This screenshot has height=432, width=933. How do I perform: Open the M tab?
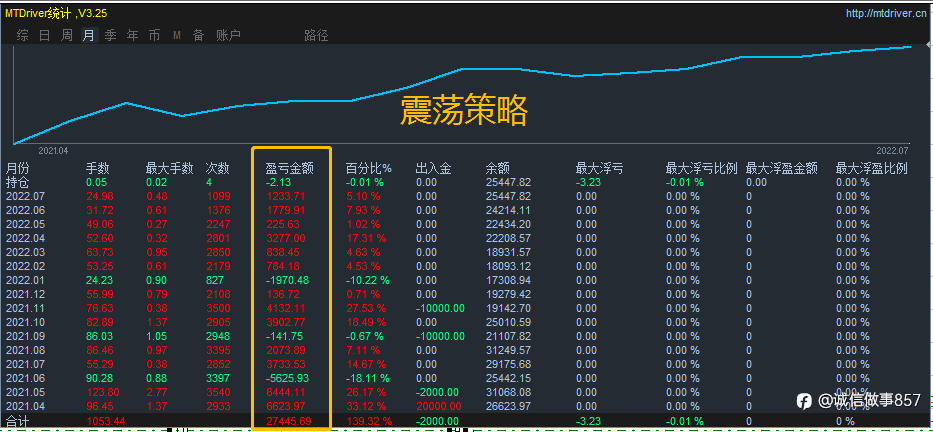point(177,35)
